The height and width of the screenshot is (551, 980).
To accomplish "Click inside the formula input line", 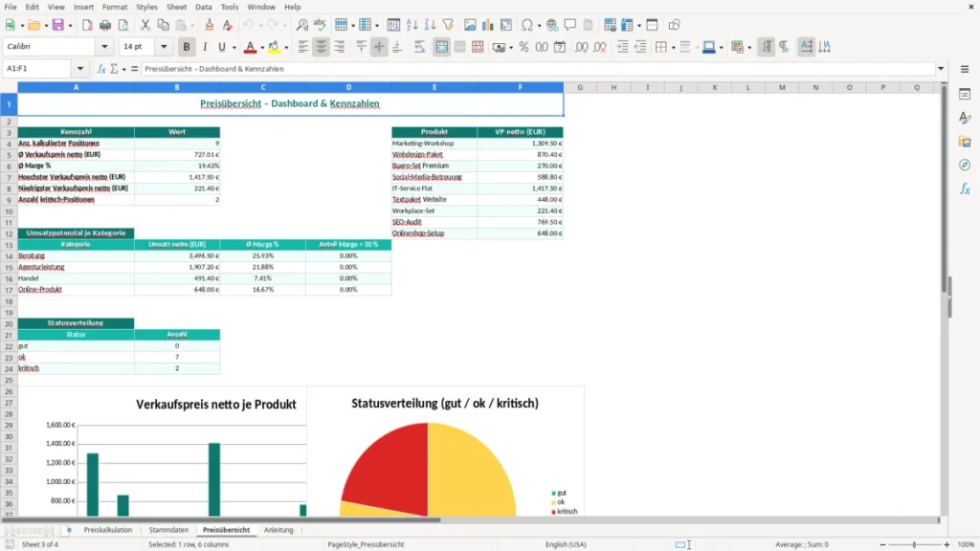I will coord(538,69).
